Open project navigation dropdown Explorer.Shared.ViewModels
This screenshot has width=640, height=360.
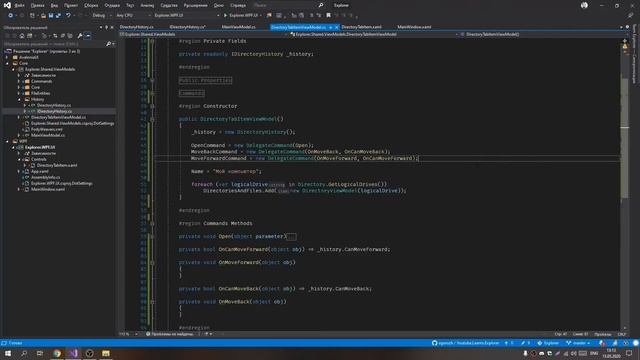tap(203, 34)
